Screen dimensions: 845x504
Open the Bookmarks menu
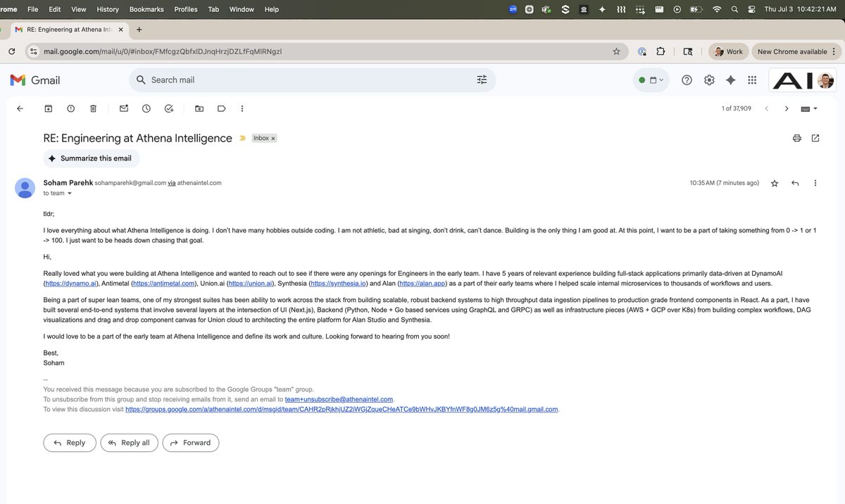[146, 9]
